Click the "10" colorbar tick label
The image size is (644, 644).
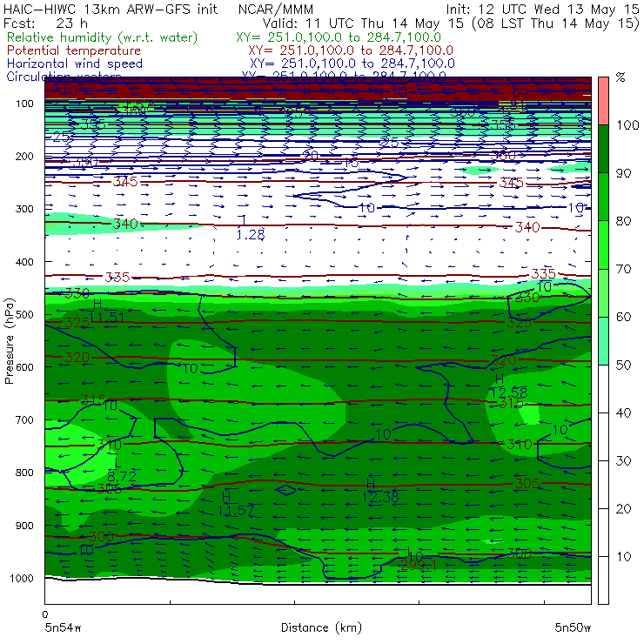coord(623,557)
